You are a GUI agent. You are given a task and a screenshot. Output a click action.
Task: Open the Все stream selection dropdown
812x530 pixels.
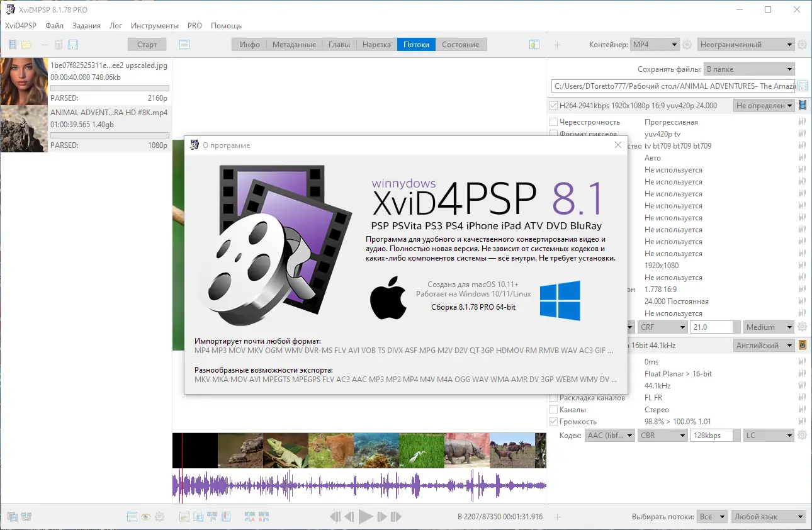click(712, 517)
